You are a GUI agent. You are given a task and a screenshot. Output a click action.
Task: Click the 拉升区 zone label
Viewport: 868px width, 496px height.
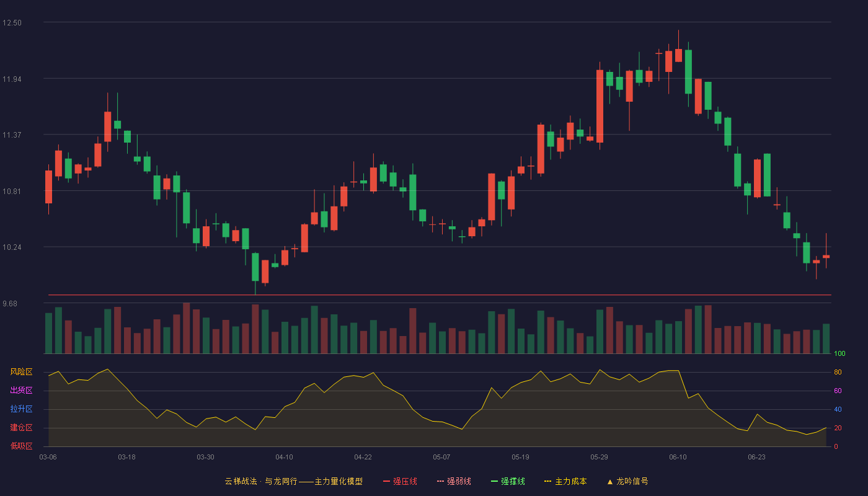pyautogui.click(x=21, y=409)
